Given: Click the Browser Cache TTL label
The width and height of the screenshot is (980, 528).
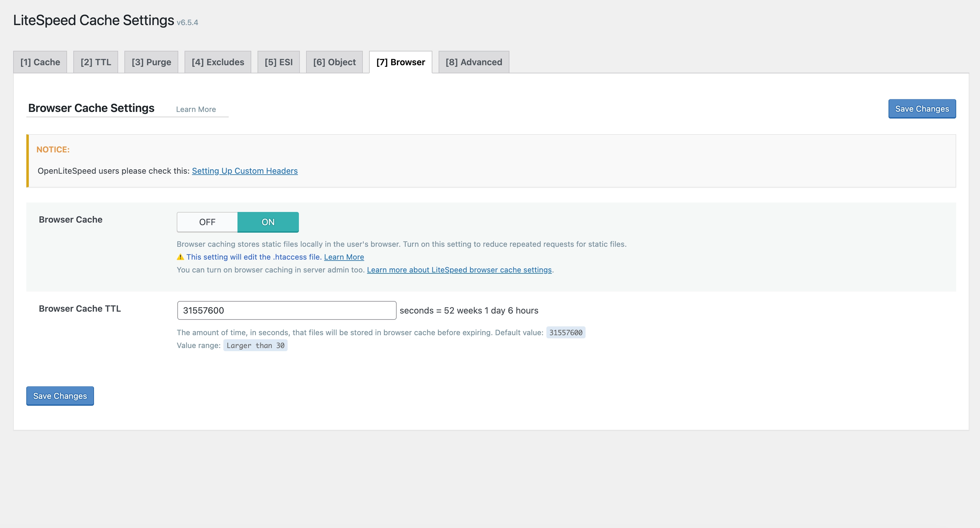Looking at the screenshot, I should coord(80,309).
